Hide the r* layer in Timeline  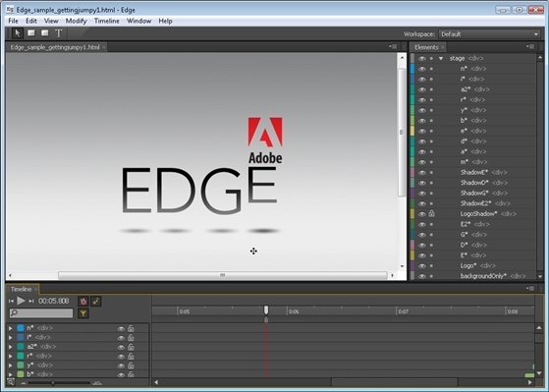[121, 357]
